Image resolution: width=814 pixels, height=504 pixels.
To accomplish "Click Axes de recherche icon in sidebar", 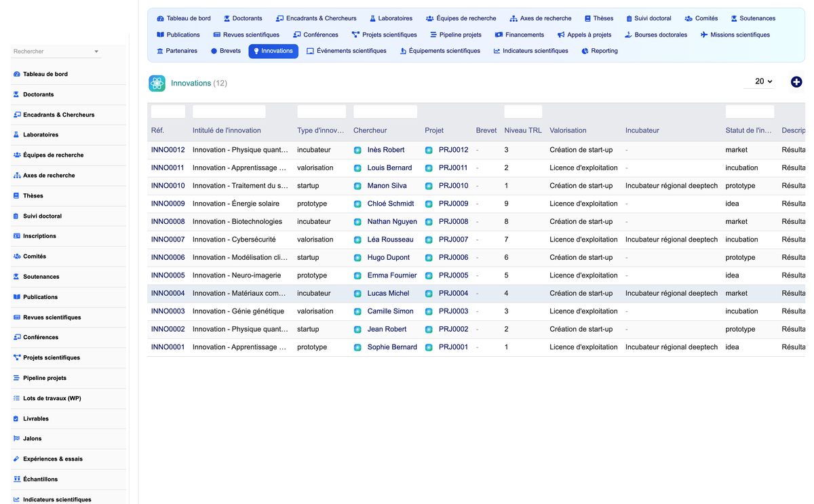I will [x=17, y=176].
